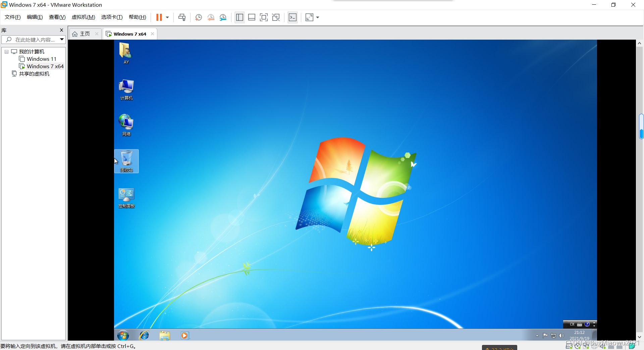
Task: Open the 查看(V) menu
Action: point(57,17)
